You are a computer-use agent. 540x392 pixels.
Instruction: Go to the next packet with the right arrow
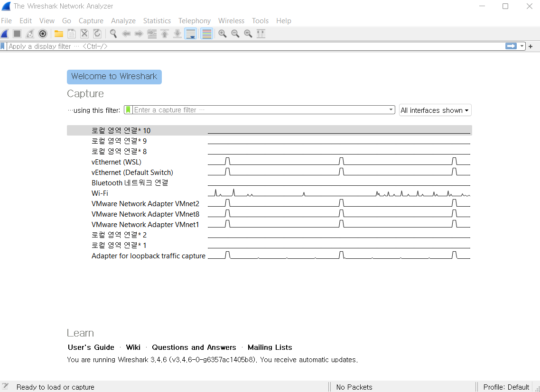[139, 34]
